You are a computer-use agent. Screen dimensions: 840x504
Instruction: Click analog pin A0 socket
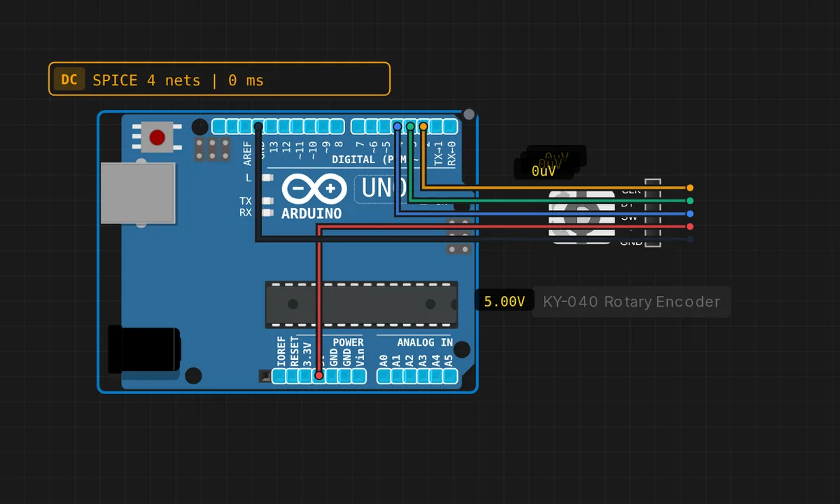tap(384, 376)
